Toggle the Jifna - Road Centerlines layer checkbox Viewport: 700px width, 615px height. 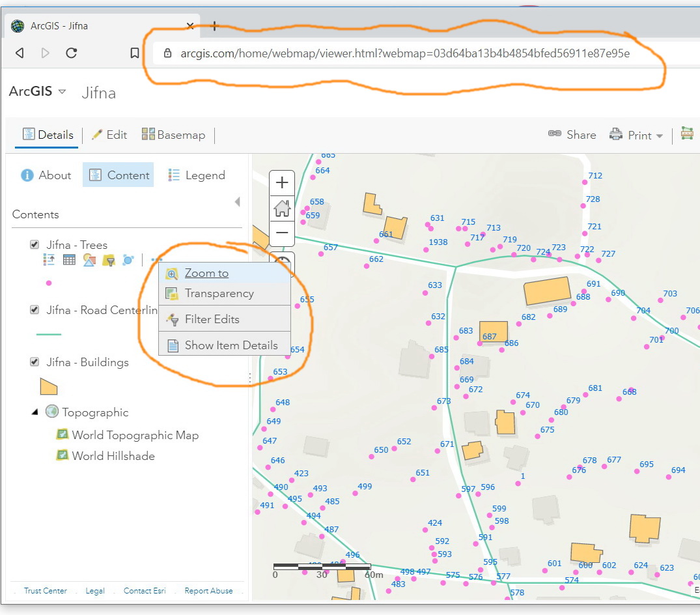point(35,309)
